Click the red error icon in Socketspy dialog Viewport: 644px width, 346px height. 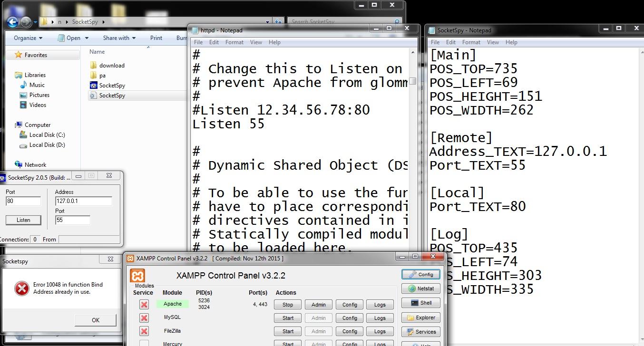point(21,288)
